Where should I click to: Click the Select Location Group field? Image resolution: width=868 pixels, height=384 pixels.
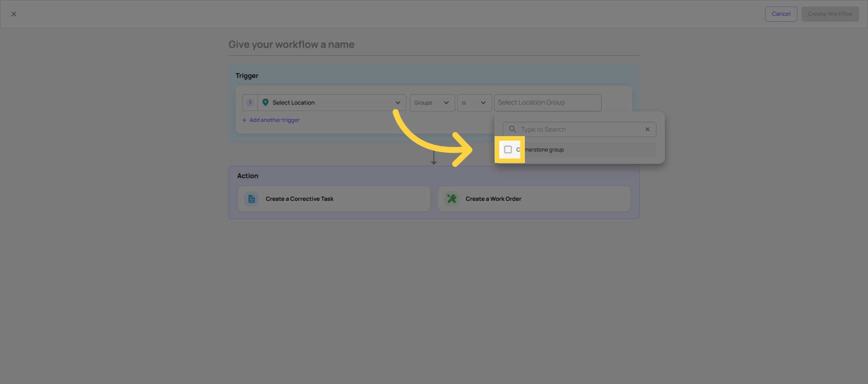(x=547, y=103)
